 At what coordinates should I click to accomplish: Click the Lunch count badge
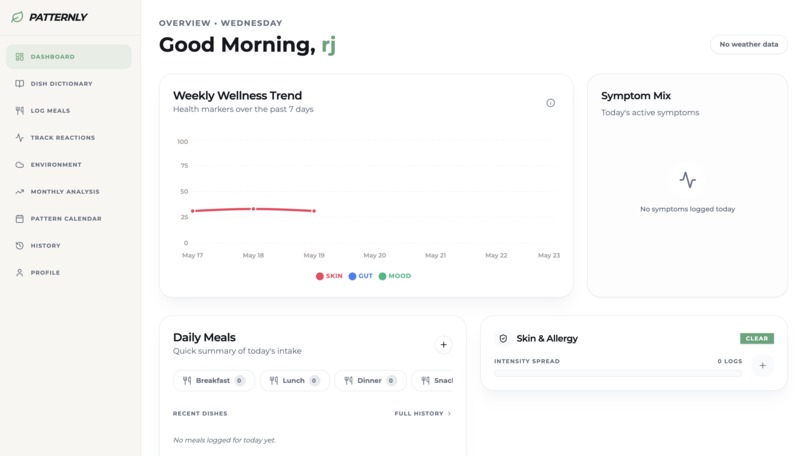coord(314,380)
